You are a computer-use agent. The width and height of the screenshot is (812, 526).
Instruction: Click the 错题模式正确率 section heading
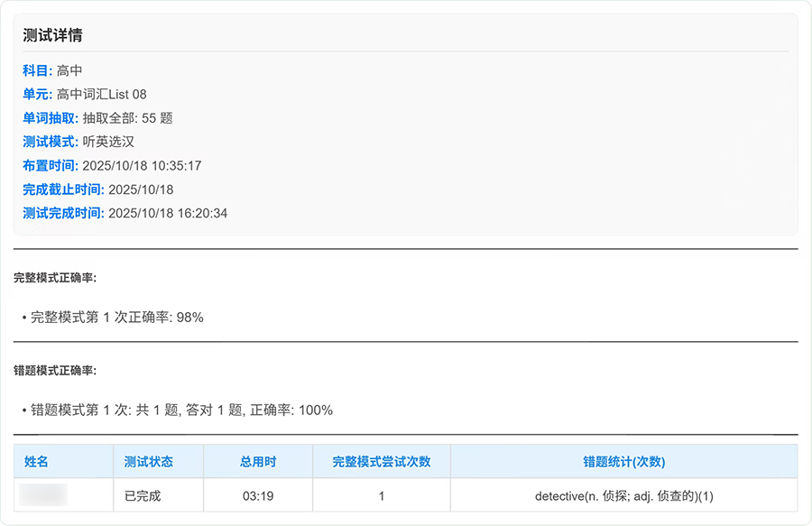pyautogui.click(x=57, y=373)
